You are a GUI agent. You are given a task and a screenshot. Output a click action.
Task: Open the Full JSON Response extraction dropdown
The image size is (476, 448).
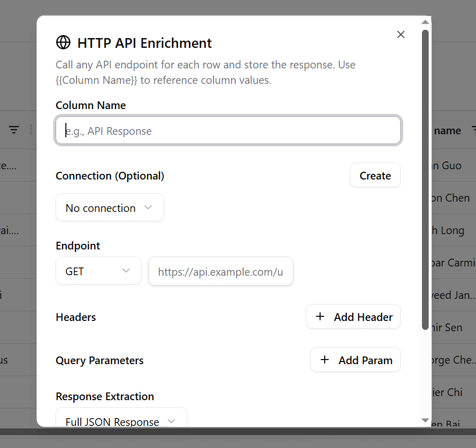tap(121, 421)
